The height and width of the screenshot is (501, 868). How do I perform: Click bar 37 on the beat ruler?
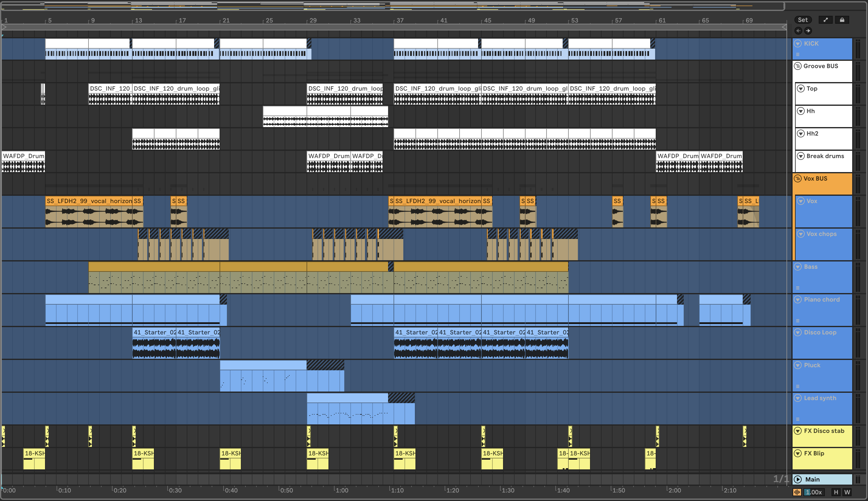pyautogui.click(x=399, y=21)
